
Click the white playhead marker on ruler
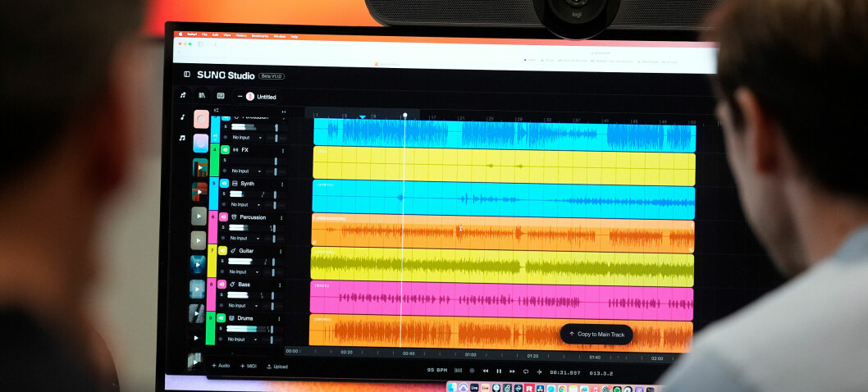404,115
